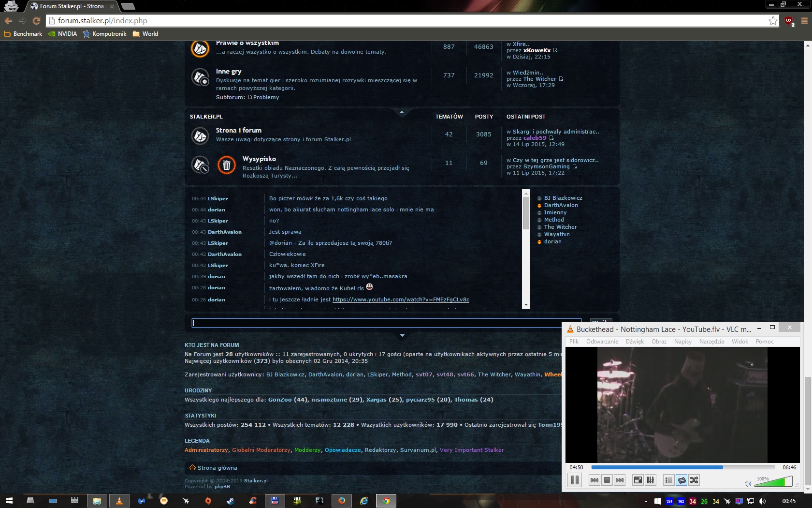This screenshot has height=508, width=812.
Task: Stop playback in VLC
Action: coord(607,480)
